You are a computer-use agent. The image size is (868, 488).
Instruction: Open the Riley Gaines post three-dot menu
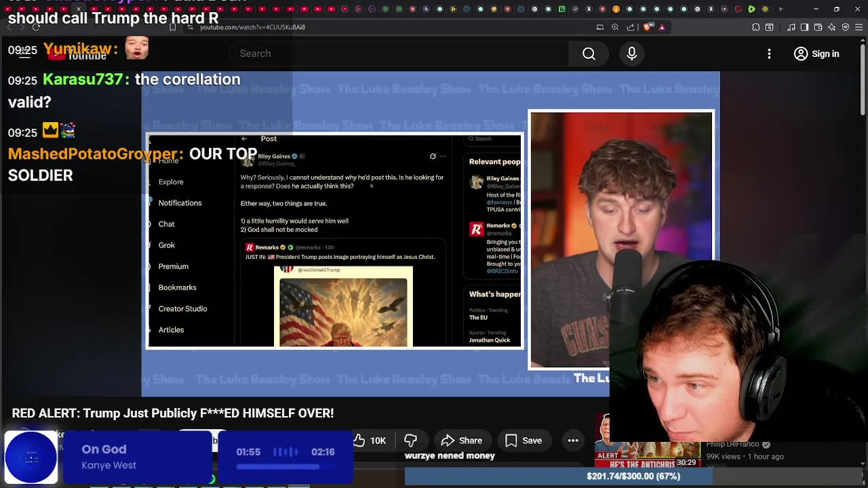(x=443, y=157)
